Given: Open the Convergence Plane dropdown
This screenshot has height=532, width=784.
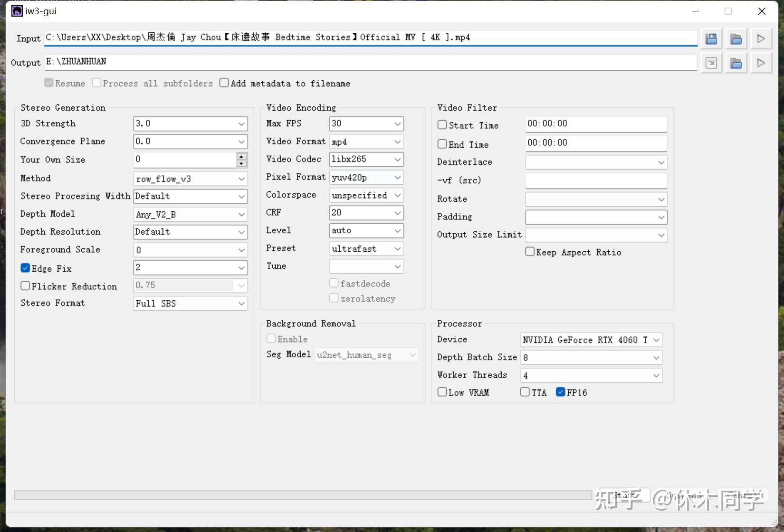Looking at the screenshot, I should click(x=191, y=142).
